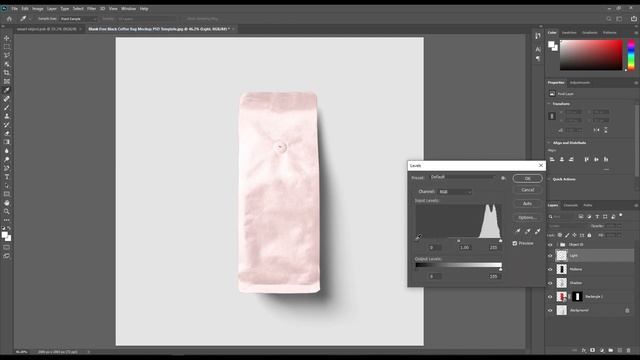This screenshot has height=360, width=640.
Task: Click the input gamma 1.00 field
Action: coord(464,248)
